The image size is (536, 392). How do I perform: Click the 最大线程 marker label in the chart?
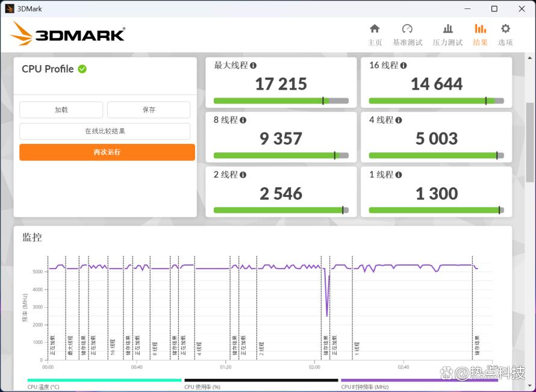[70, 345]
